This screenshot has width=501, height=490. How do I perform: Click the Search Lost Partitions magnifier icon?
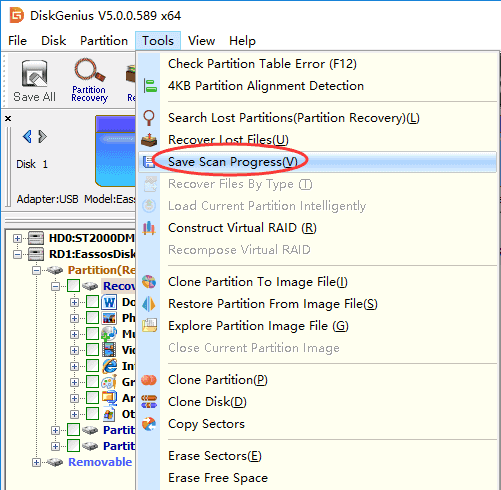point(149,118)
